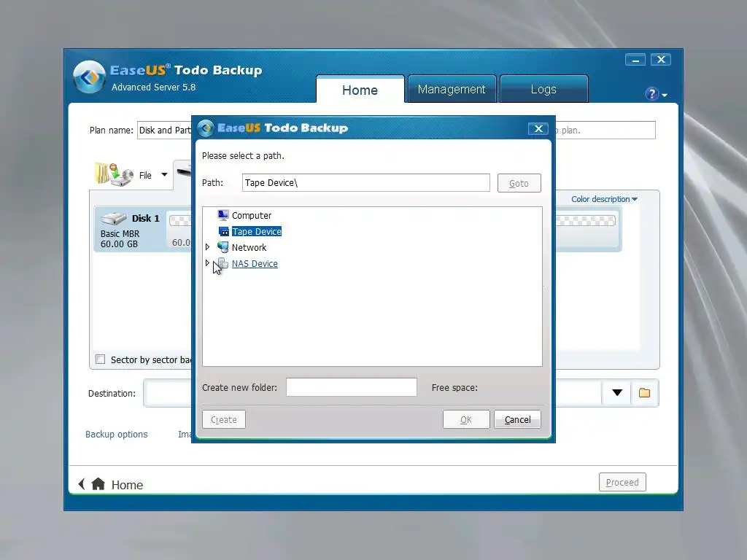Select Computer in the path tree

click(x=252, y=215)
